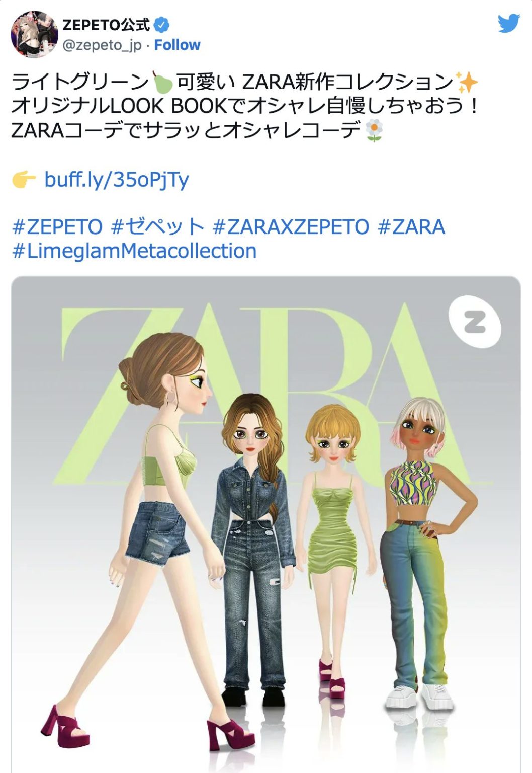Open the ZEPETO profile avatar picture

coord(34,34)
